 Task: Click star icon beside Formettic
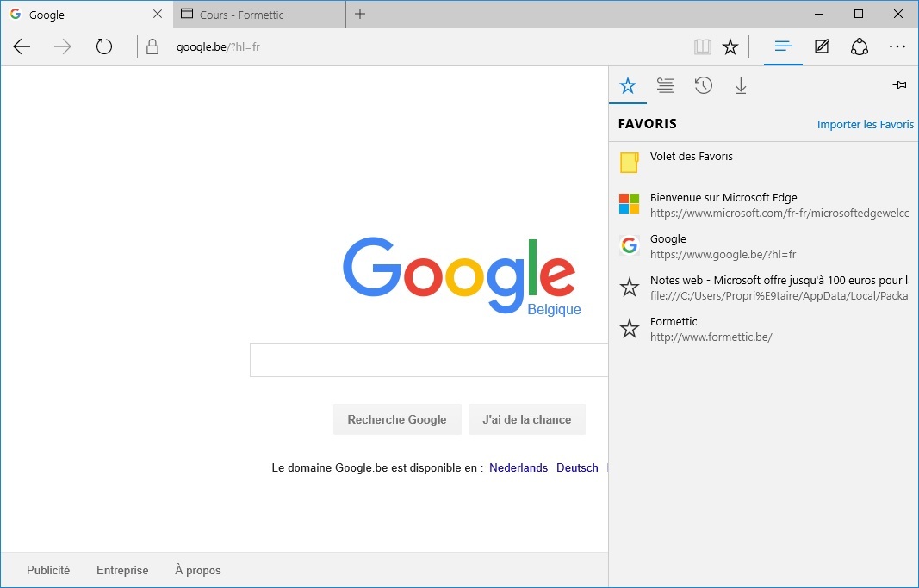tap(629, 329)
